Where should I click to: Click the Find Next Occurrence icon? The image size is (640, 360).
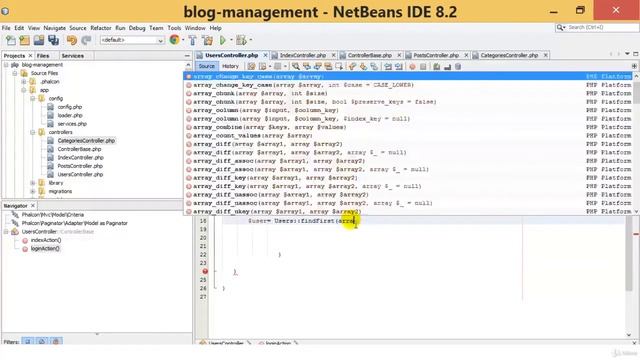pyautogui.click(x=317, y=66)
